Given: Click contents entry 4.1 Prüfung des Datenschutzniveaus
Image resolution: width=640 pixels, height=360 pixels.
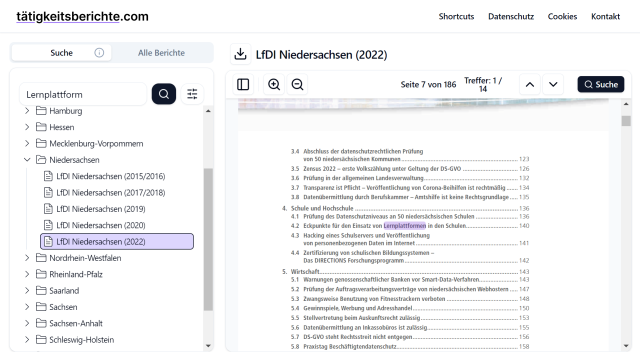Looking at the screenshot, I should click(x=410, y=216).
